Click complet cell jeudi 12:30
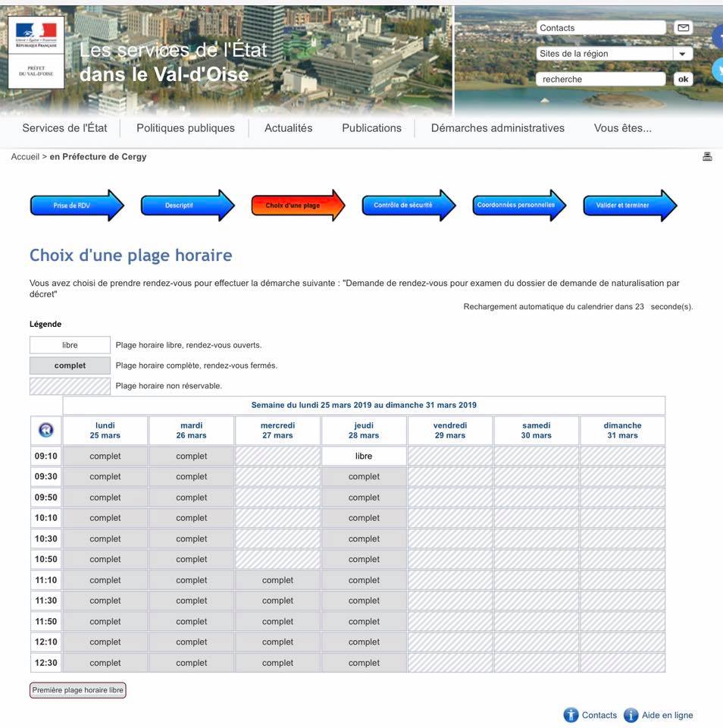 [364, 663]
